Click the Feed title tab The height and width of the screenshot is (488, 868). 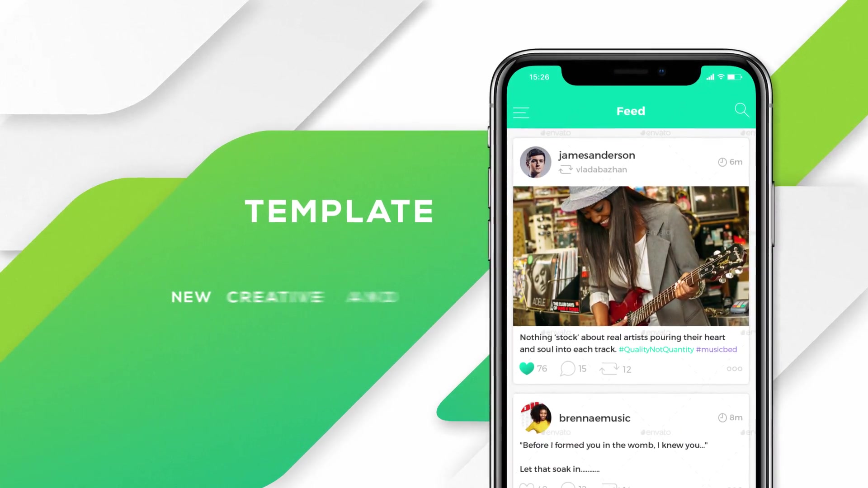[630, 111]
